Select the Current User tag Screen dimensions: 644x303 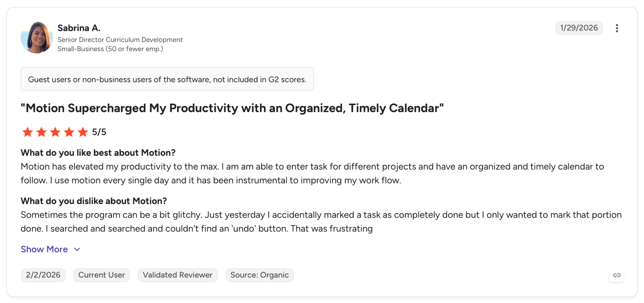[102, 275]
